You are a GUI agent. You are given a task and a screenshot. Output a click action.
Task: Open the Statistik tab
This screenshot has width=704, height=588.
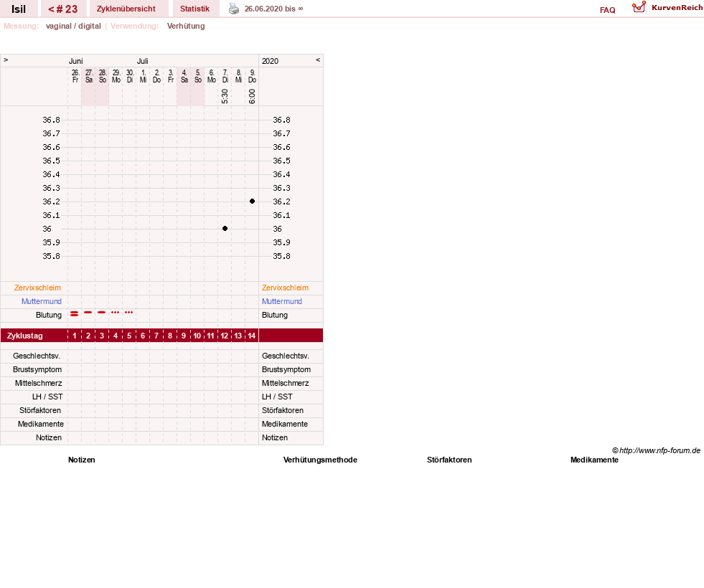coord(195,9)
